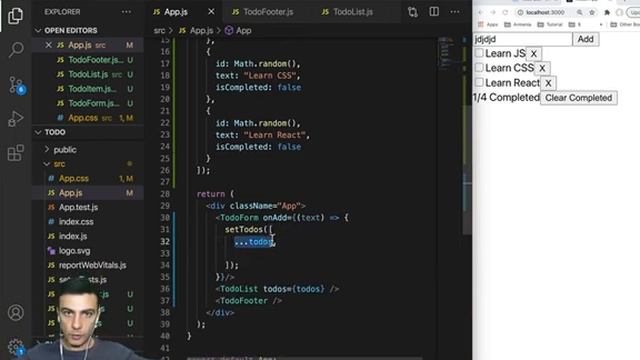Open editor more actions ellipsis menu

point(455,12)
